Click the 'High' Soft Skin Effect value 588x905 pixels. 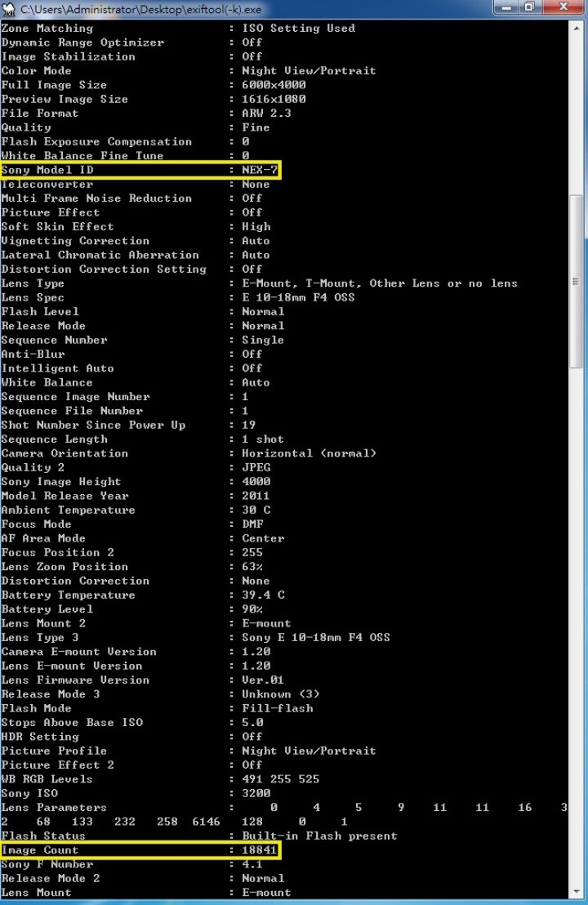pyautogui.click(x=256, y=227)
